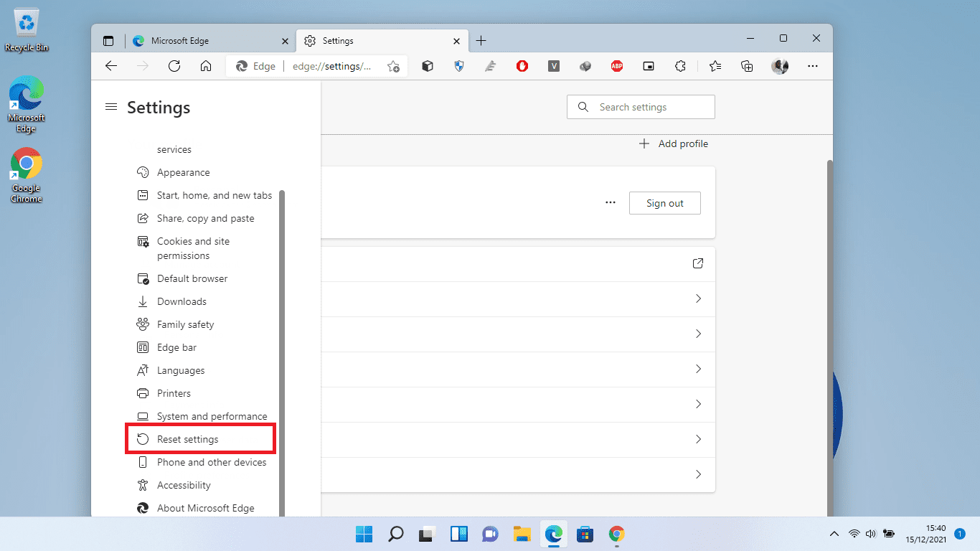Click the Search settings field

click(641, 107)
